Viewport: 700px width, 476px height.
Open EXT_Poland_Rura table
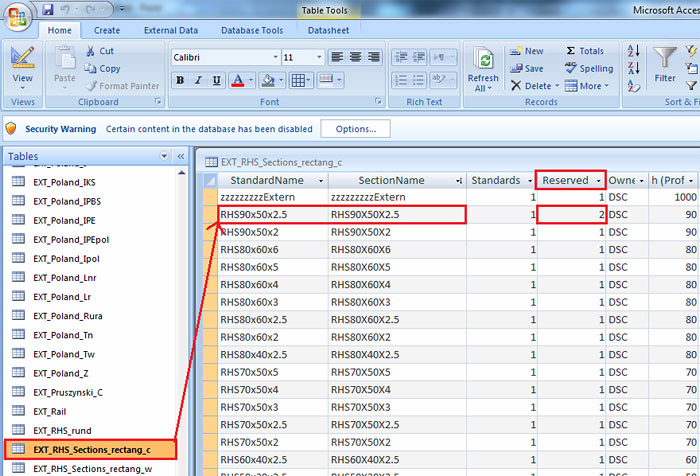pos(68,316)
